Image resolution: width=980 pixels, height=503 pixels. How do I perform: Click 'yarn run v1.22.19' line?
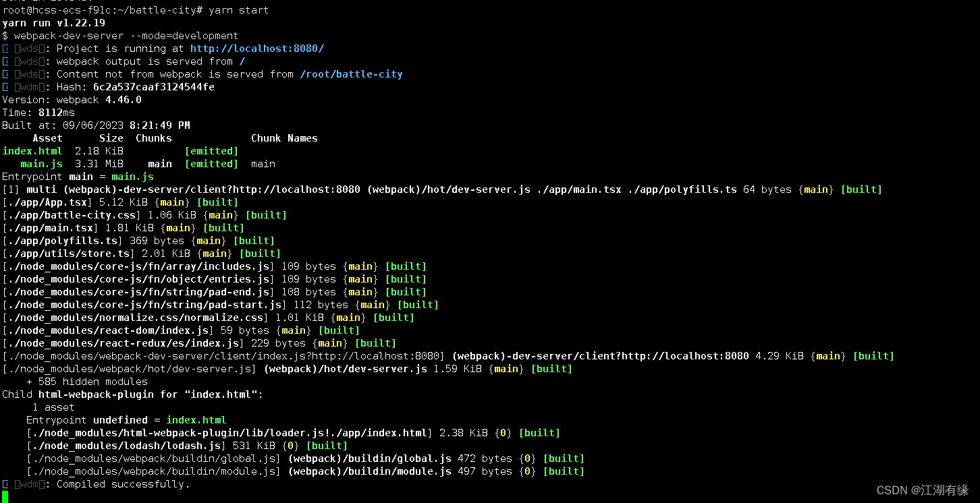coord(54,23)
